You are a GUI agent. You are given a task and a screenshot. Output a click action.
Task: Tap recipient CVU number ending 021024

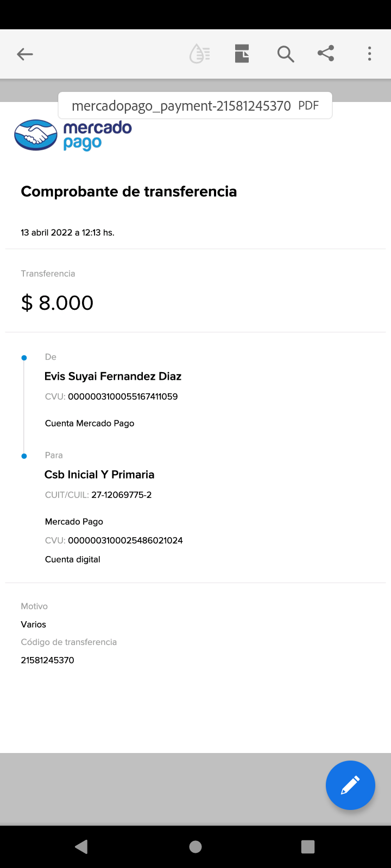pos(125,540)
